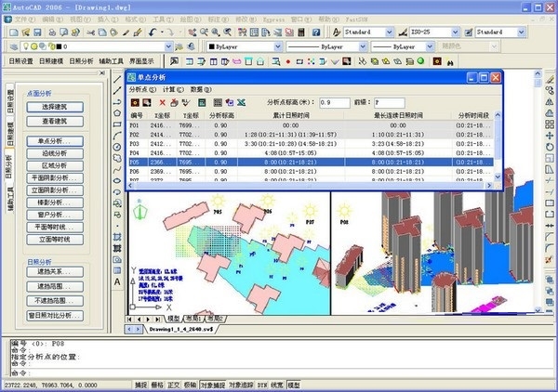The width and height of the screenshot is (558, 392).
Task: Open the text style Standard dropdown
Action: tap(390, 33)
